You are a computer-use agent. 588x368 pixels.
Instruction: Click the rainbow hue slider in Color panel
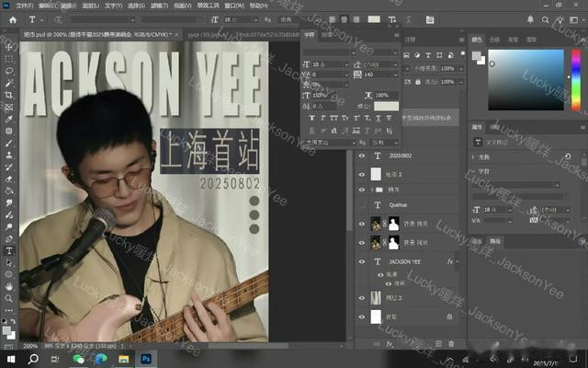point(576,80)
